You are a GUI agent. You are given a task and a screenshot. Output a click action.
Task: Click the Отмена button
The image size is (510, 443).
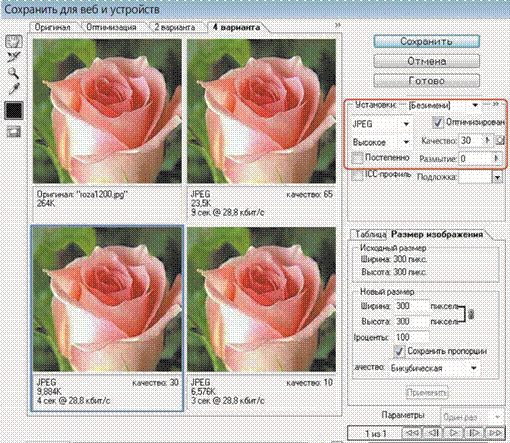426,61
